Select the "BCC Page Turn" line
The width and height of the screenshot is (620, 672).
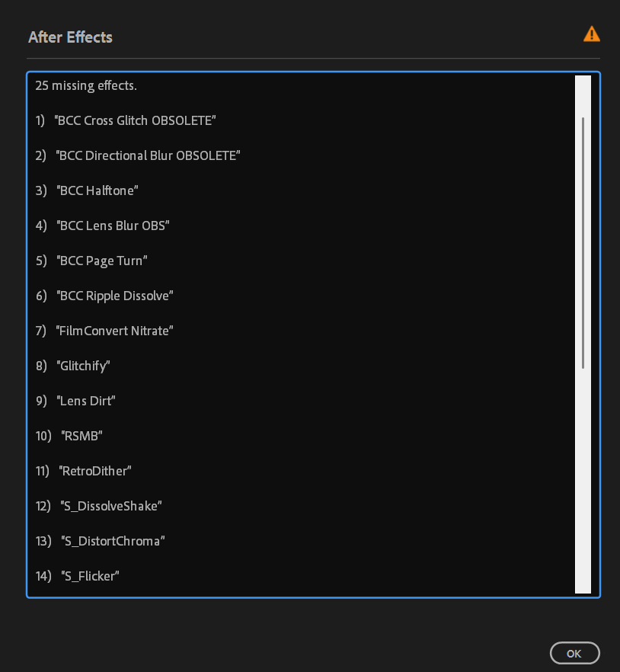101,261
